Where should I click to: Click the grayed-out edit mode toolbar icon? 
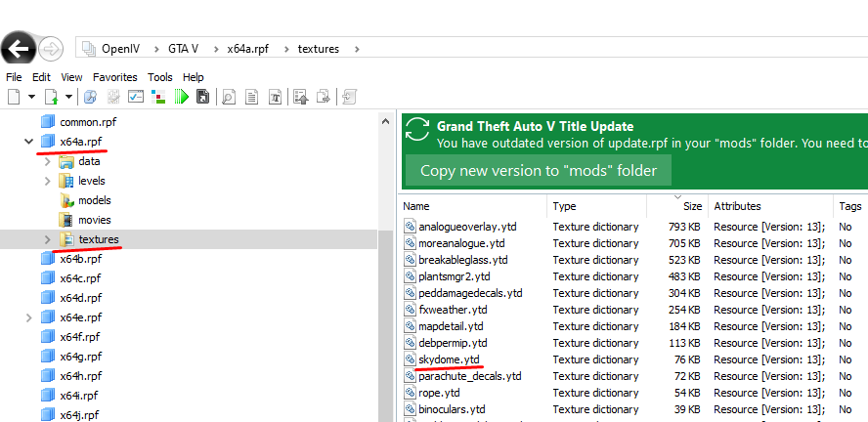click(x=113, y=98)
